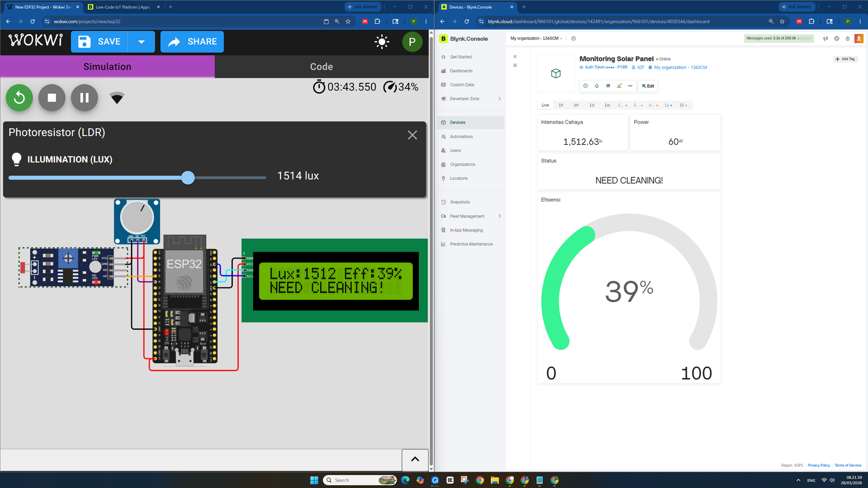Click the WiFi status icon in Wokwi
This screenshot has height=488, width=868.
(117, 98)
